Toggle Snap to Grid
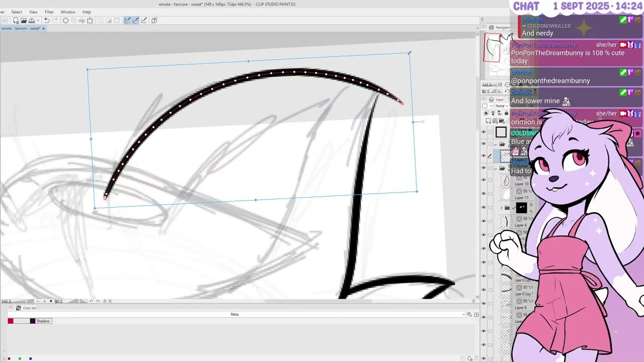 (144, 21)
